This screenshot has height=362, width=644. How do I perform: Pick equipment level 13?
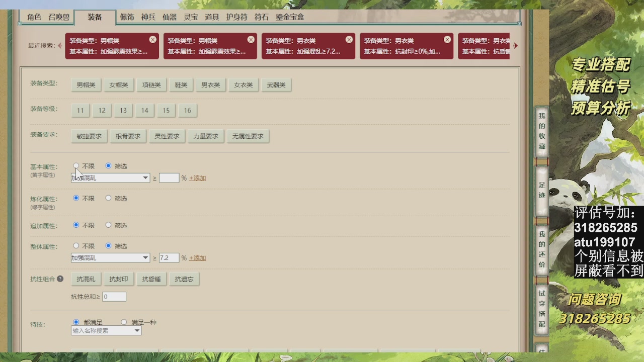click(123, 111)
